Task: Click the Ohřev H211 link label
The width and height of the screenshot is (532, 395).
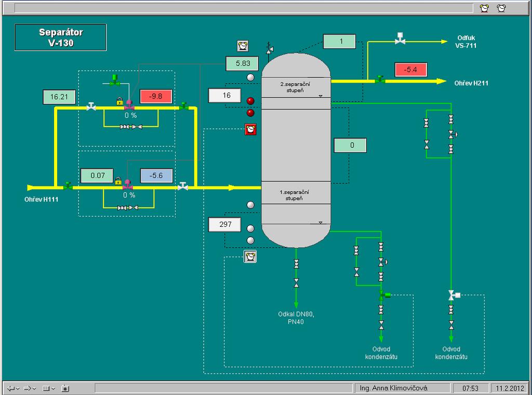Action: pyautogui.click(x=471, y=83)
